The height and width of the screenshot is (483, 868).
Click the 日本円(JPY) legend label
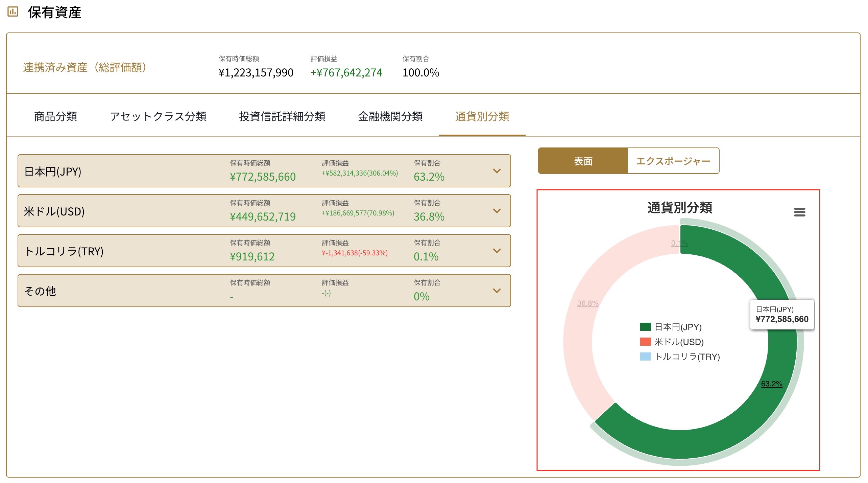(678, 327)
